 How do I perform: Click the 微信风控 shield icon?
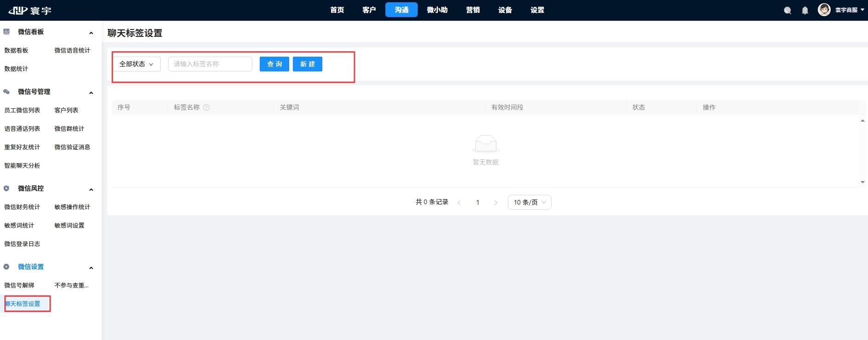6,188
